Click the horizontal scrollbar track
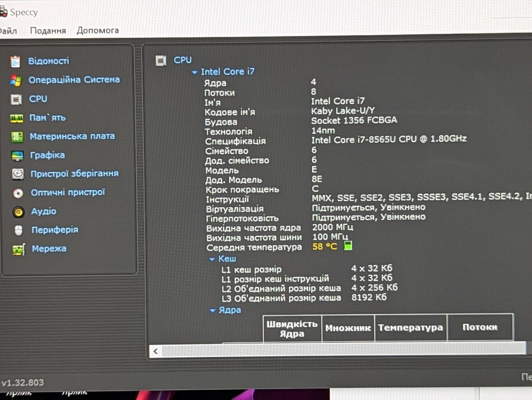Image resolution: width=532 pixels, height=400 pixels. tap(344, 350)
